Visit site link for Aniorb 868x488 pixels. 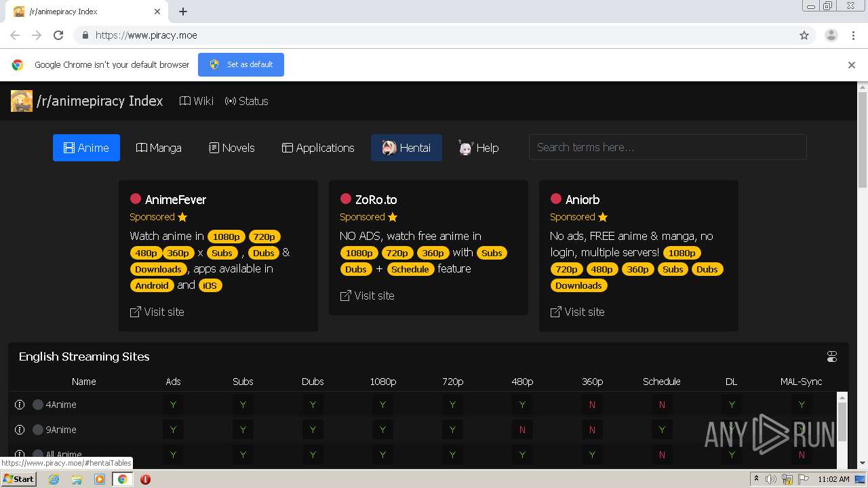coord(577,312)
